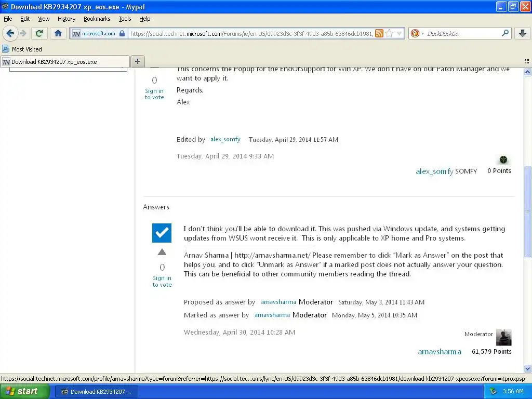This screenshot has height=399, width=532.
Task: Click the system tray network icon
Action: [x=494, y=392]
